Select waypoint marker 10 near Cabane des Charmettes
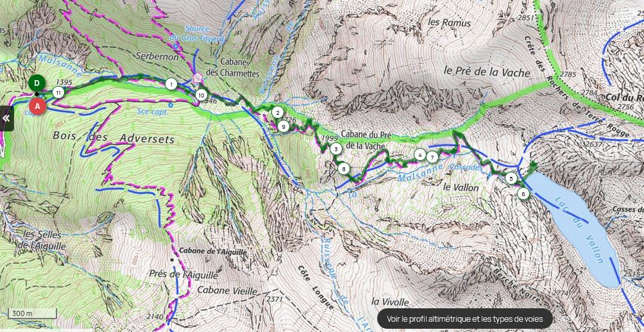The width and height of the screenshot is (644, 332). [x=200, y=95]
